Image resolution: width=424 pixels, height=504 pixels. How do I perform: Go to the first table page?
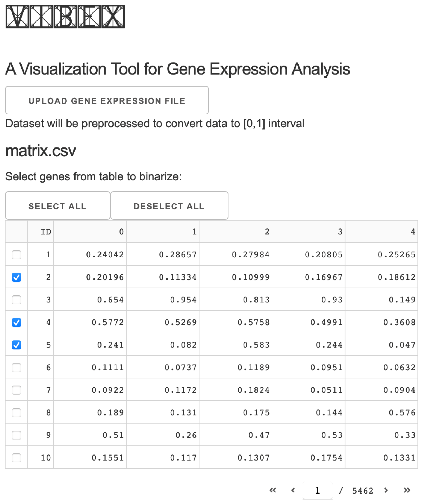(x=272, y=490)
